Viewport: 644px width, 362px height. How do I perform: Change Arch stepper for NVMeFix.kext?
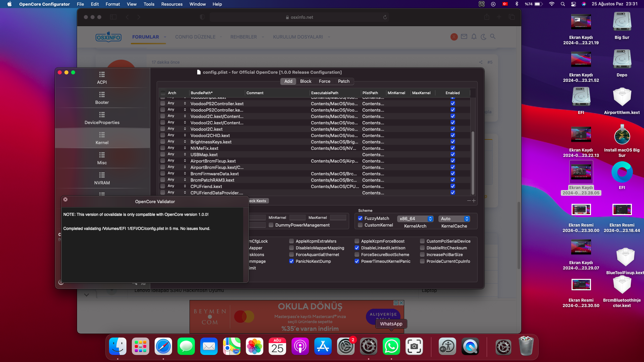click(185, 148)
